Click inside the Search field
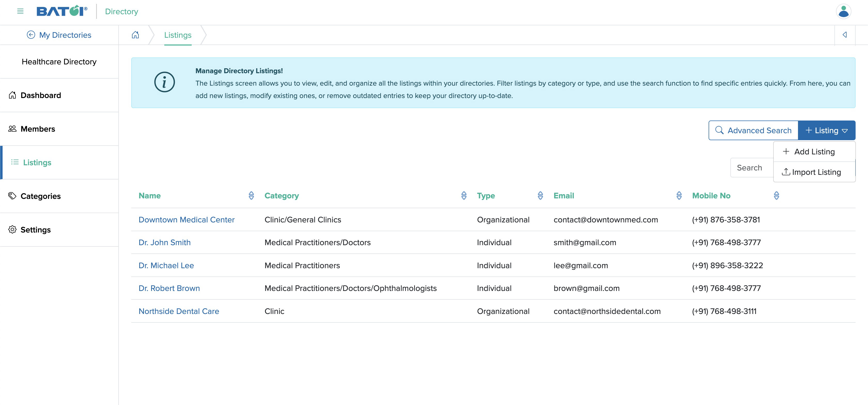 (750, 167)
